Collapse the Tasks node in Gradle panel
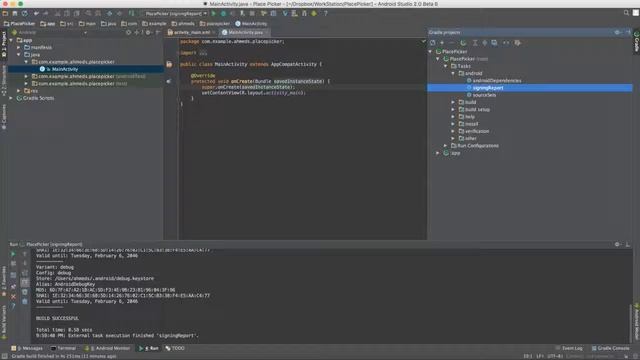640x360 pixels. click(x=446, y=66)
